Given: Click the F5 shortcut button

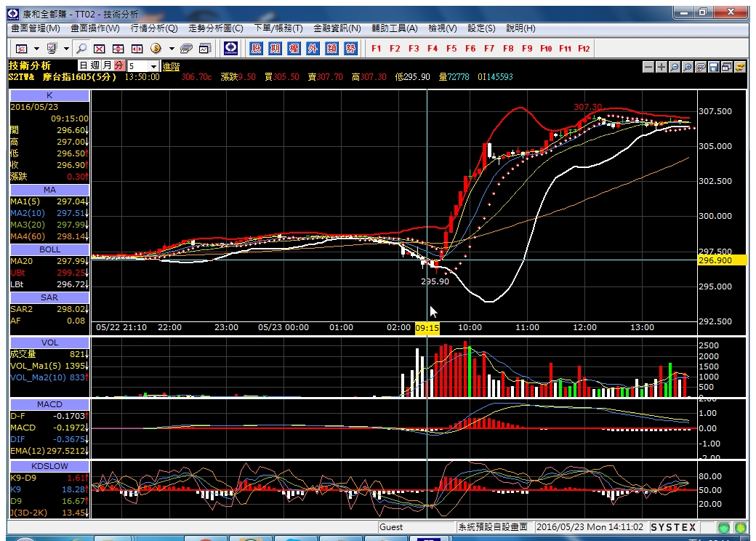Looking at the screenshot, I should (x=451, y=48).
